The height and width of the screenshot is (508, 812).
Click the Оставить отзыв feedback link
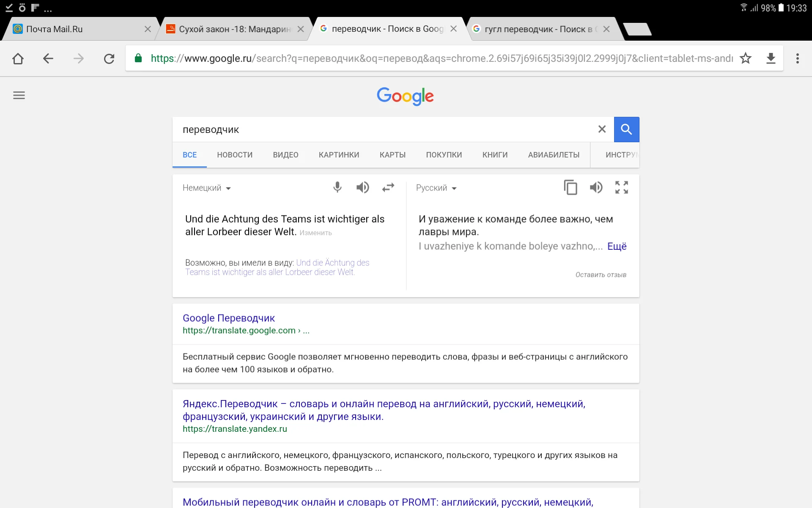[600, 274]
